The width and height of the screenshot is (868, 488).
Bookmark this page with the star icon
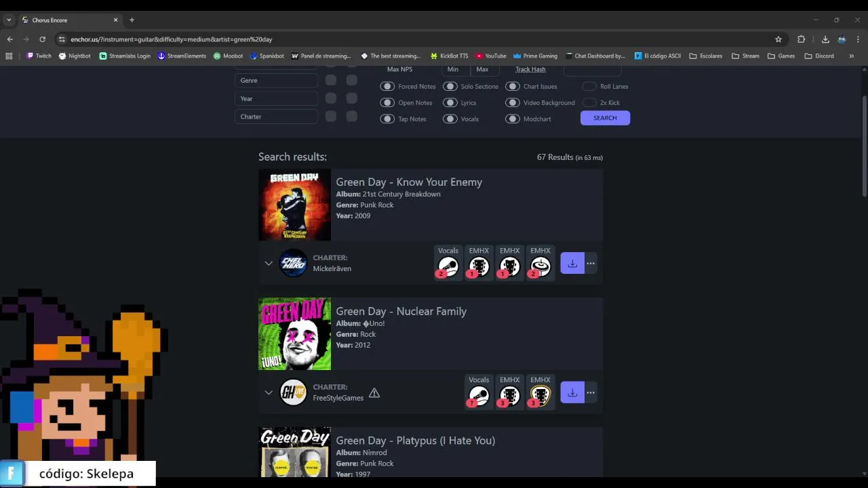778,39
